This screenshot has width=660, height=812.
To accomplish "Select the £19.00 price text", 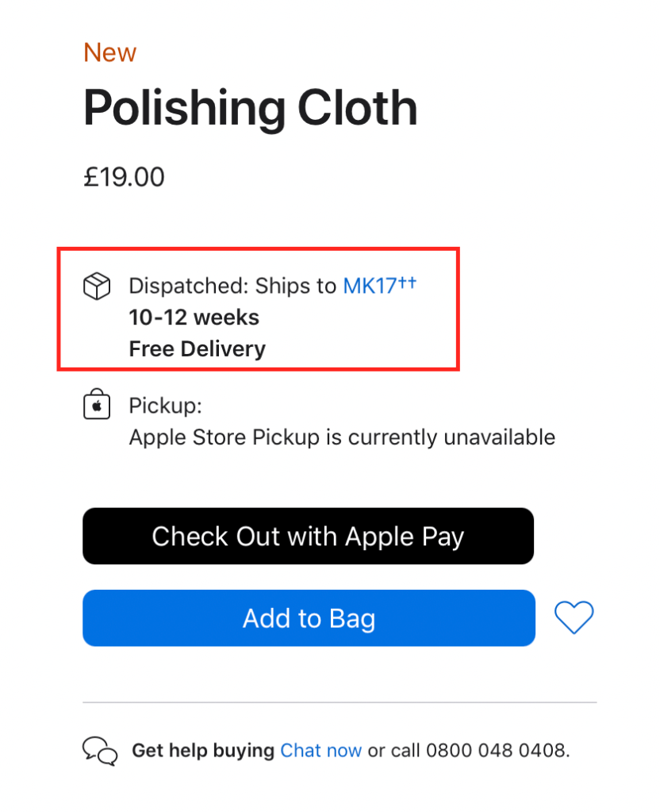I will pyautogui.click(x=124, y=176).
